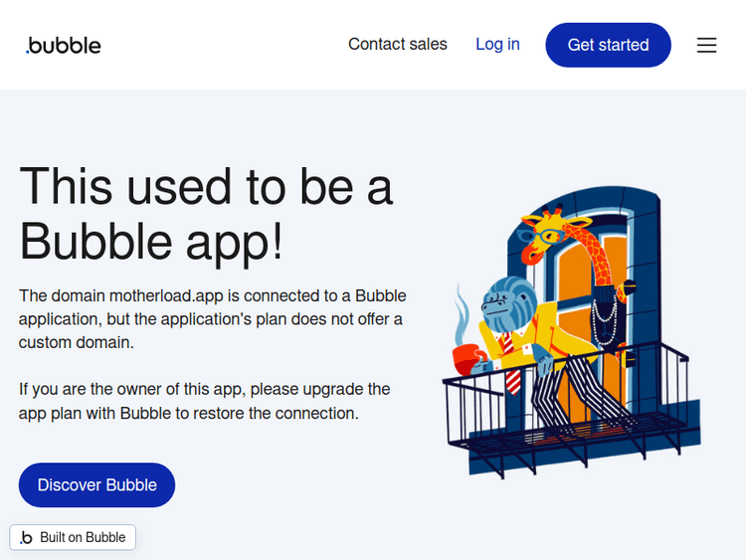Open the Contact sales page
Image resolution: width=746 pixels, height=560 pixels.
397,44
